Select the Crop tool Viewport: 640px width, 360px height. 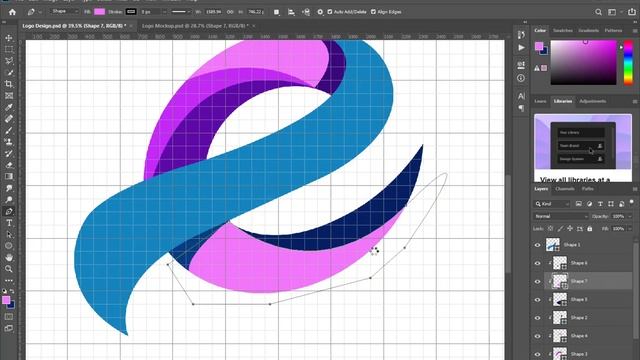tap(9, 84)
